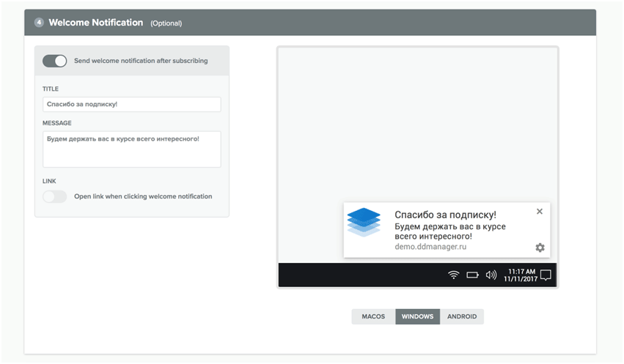
Task: Disable send welcome notification toggle
Action: [54, 61]
